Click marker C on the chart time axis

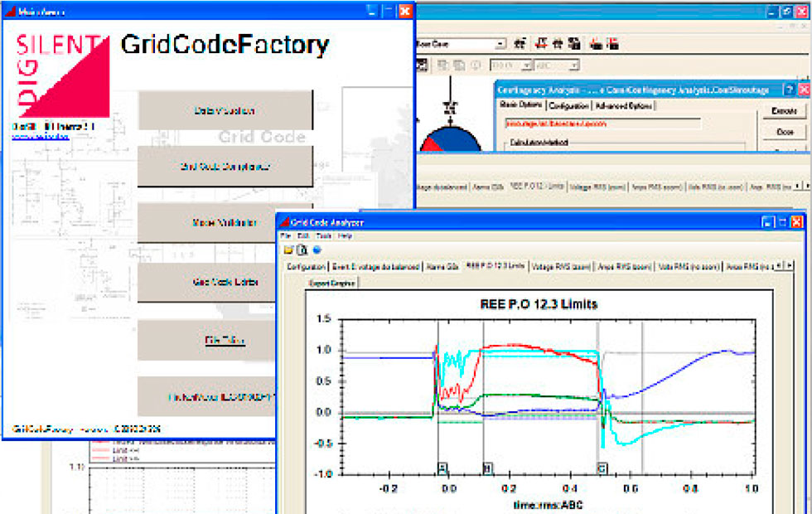click(x=602, y=468)
